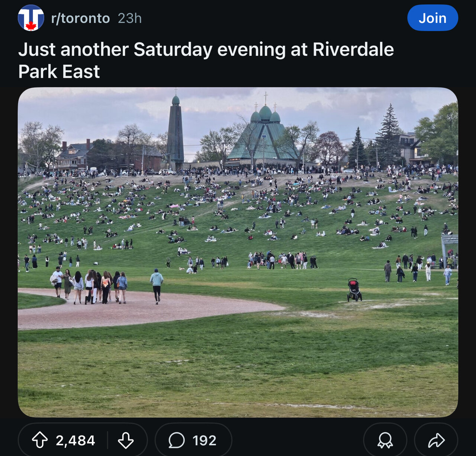Open the r/toronto community avatar

pos(31,18)
